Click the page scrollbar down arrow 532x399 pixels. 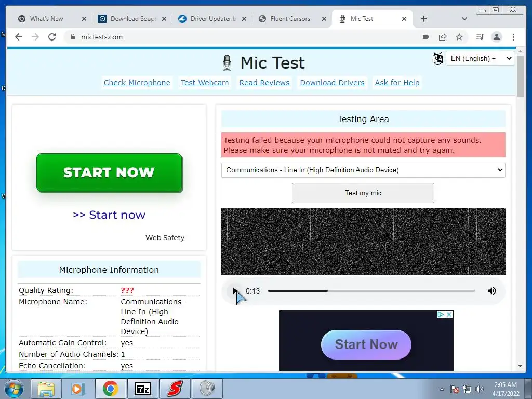tap(520, 366)
